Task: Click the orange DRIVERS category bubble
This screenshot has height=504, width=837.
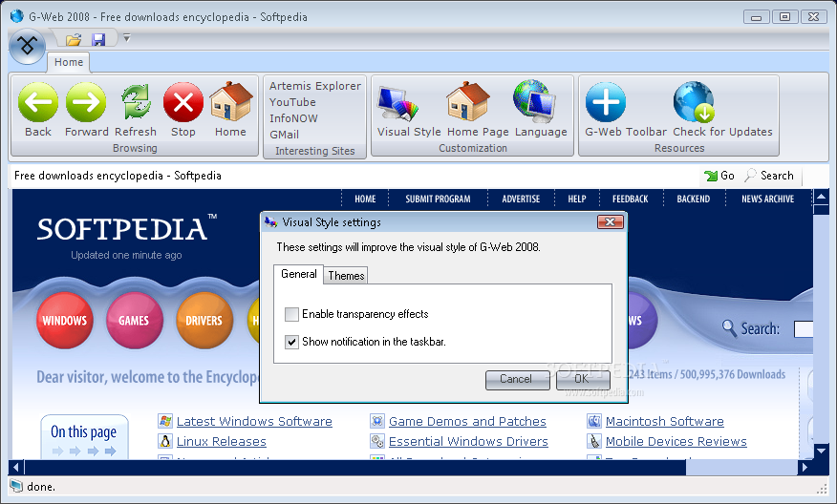Action: coord(204,320)
